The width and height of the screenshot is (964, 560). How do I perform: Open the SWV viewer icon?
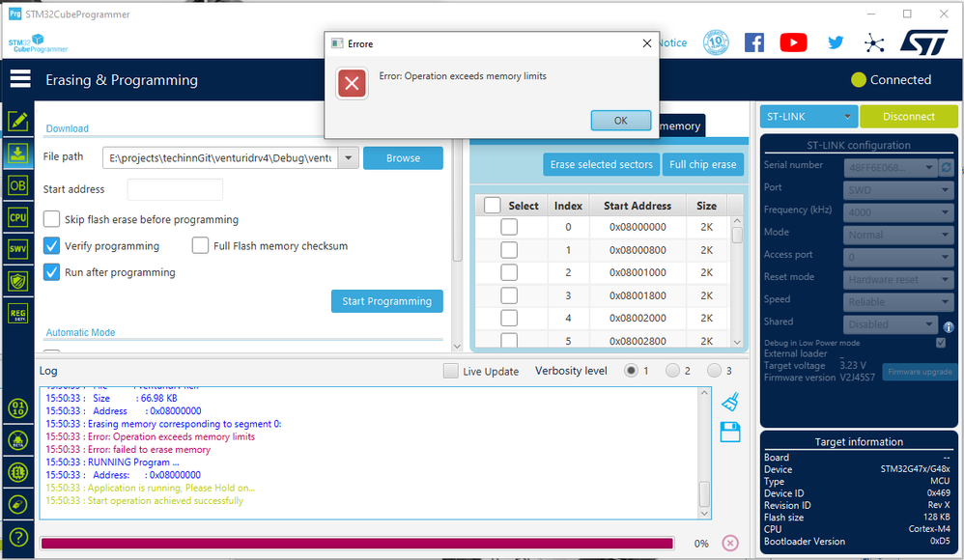click(17, 249)
